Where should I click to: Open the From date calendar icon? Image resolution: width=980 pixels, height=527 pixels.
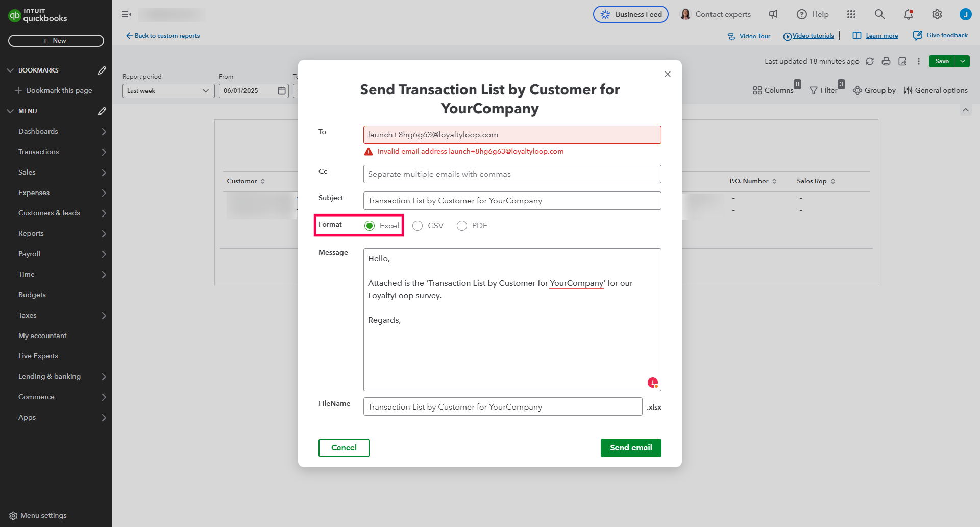[282, 91]
